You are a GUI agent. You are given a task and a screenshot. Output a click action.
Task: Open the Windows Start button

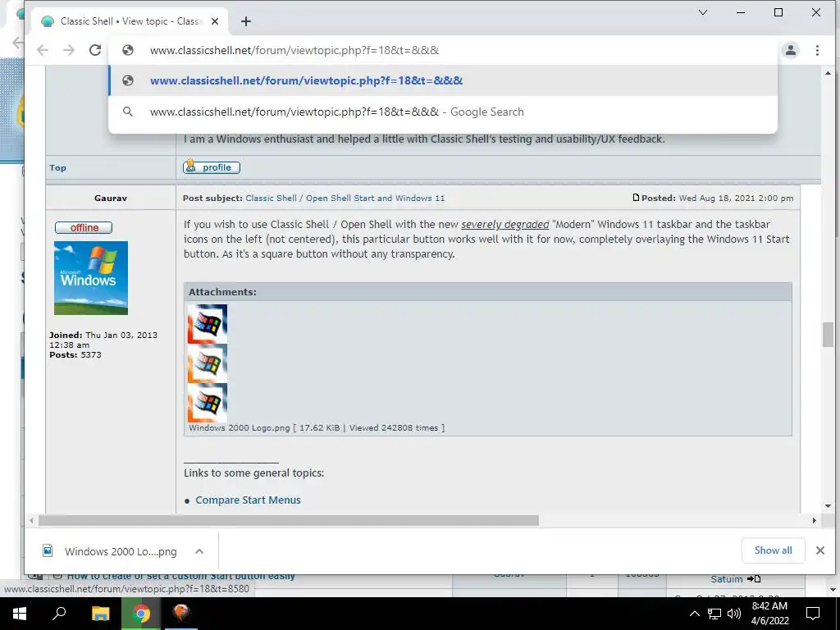pyautogui.click(x=20, y=614)
